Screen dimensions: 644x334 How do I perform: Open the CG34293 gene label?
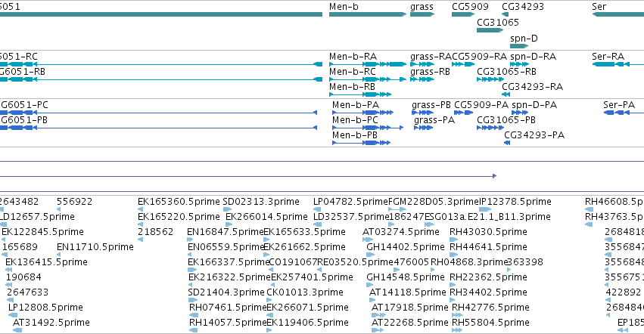(523, 7)
